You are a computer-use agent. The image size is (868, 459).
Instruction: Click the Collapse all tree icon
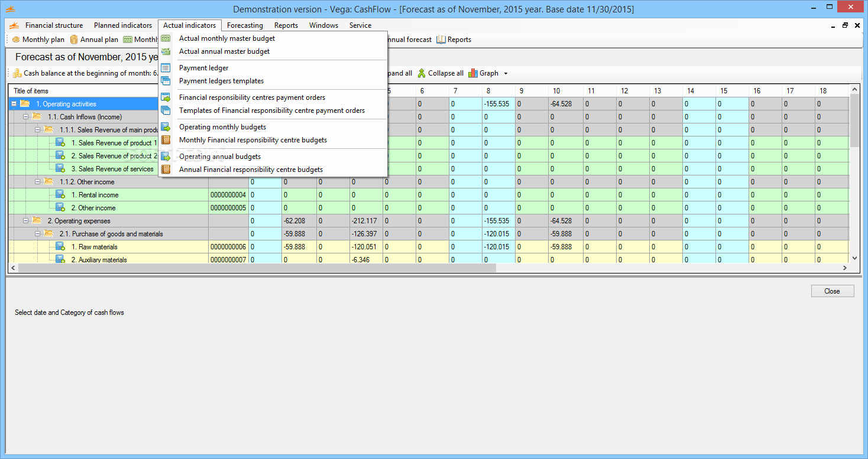(x=422, y=73)
